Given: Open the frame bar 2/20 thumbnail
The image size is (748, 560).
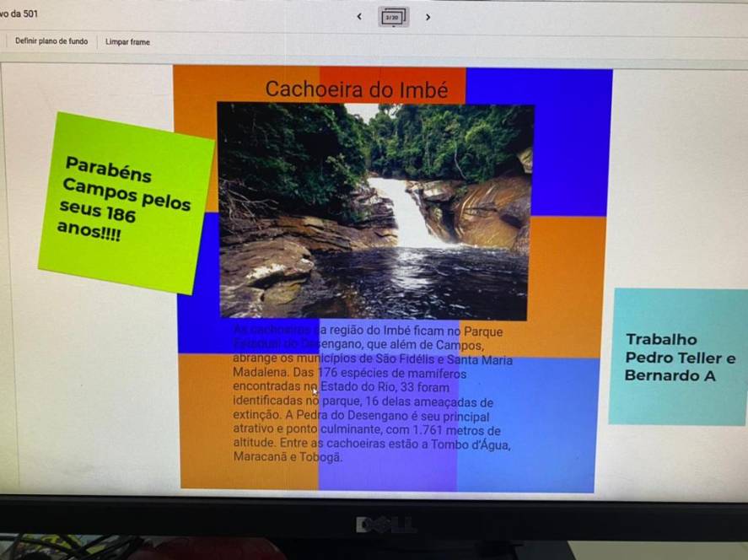Looking at the screenshot, I should tap(393, 17).
